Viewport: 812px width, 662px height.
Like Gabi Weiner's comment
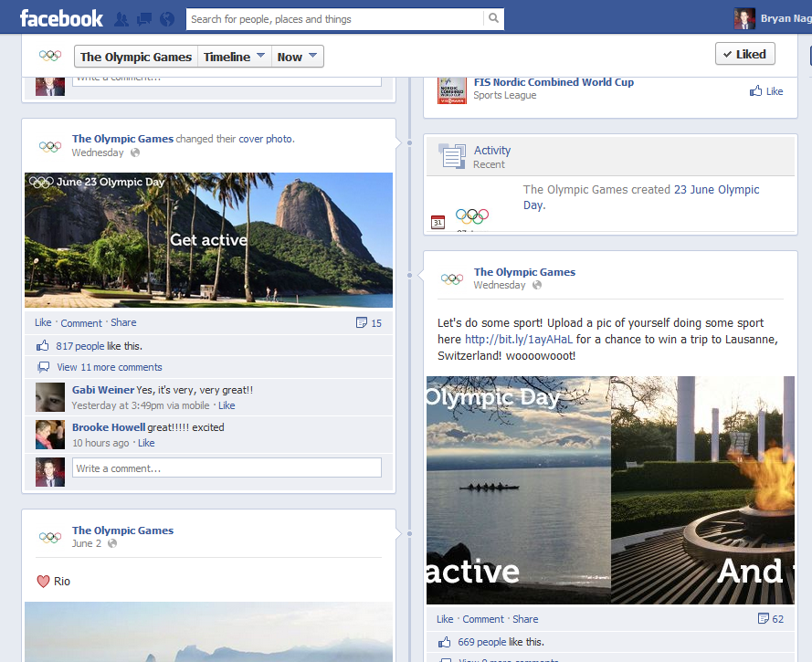point(227,405)
